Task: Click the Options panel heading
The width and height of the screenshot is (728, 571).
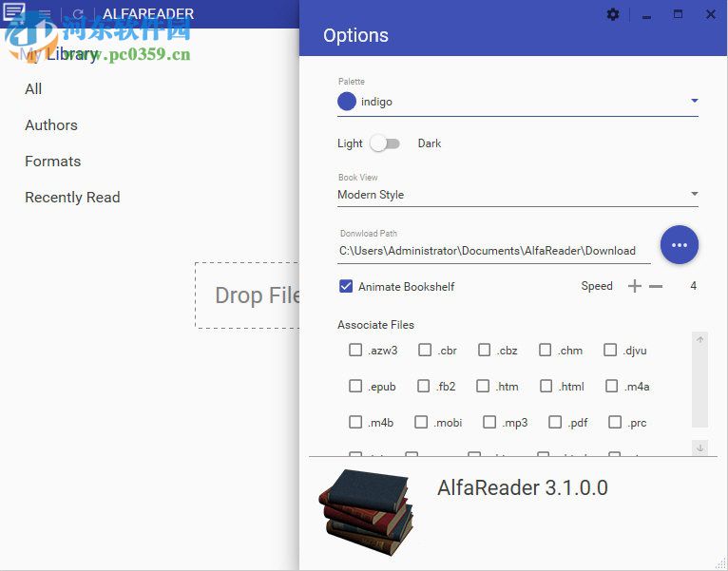Action: (355, 36)
